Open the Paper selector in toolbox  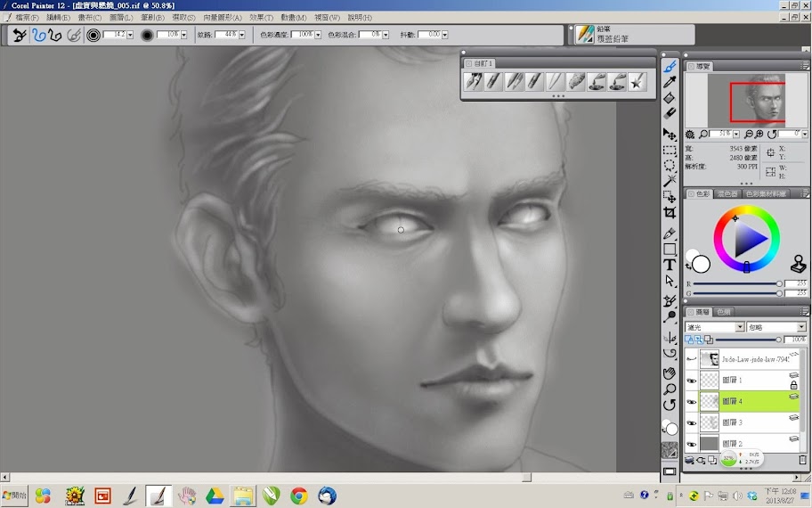(670, 450)
